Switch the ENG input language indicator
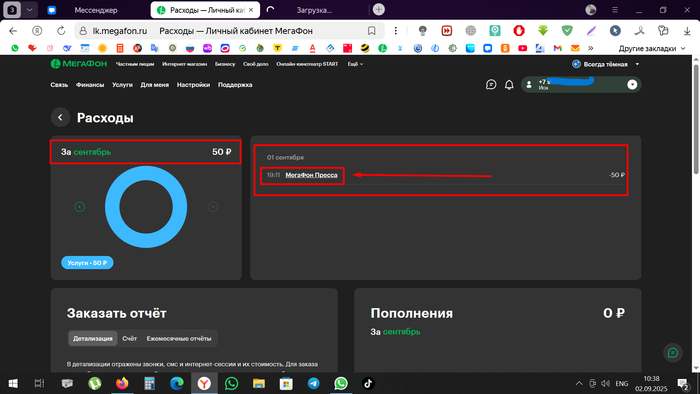This screenshot has width=700, height=394. tap(621, 383)
